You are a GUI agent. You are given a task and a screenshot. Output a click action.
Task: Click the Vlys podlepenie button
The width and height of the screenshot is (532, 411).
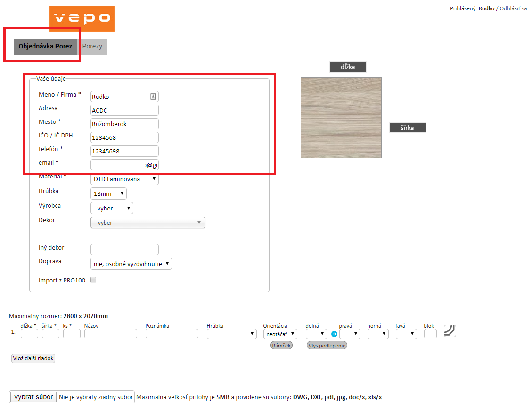(327, 346)
